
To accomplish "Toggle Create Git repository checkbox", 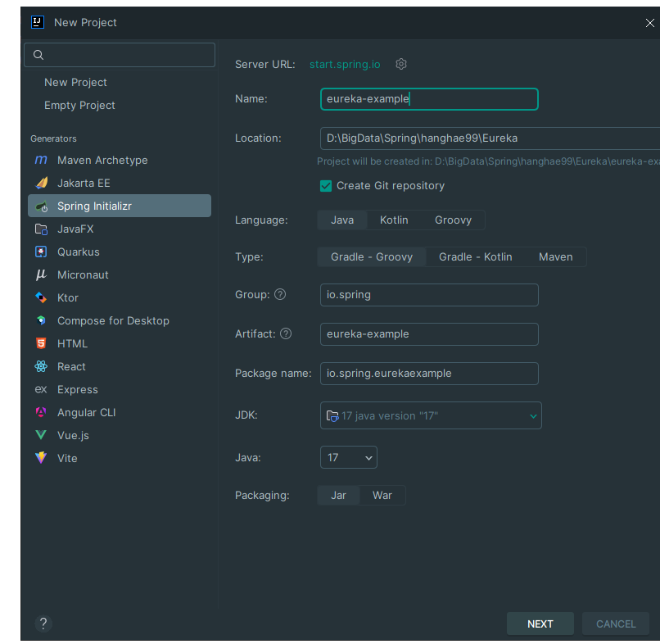I will [x=326, y=186].
